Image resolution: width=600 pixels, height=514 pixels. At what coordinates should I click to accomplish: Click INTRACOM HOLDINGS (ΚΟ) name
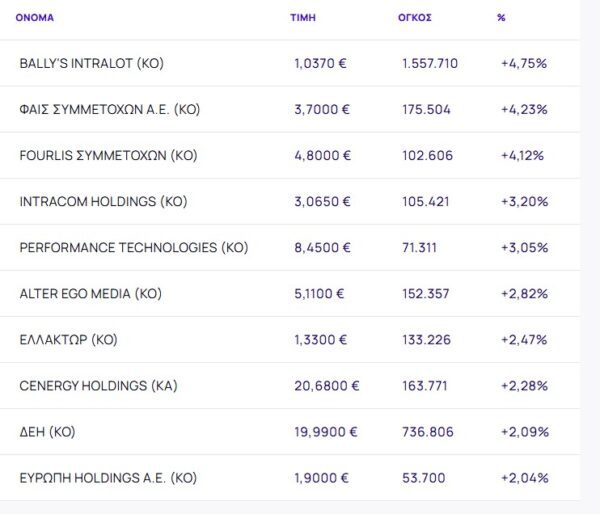tap(103, 201)
